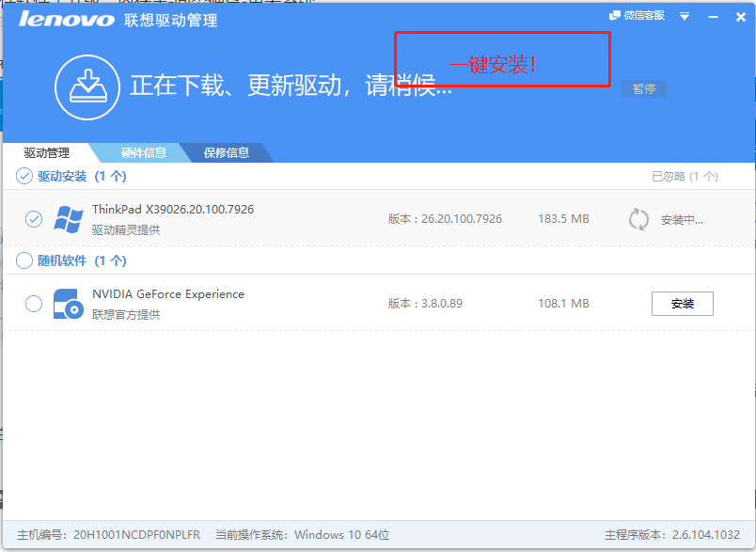Click the program version 2.6.104.1032 text

[x=706, y=535]
